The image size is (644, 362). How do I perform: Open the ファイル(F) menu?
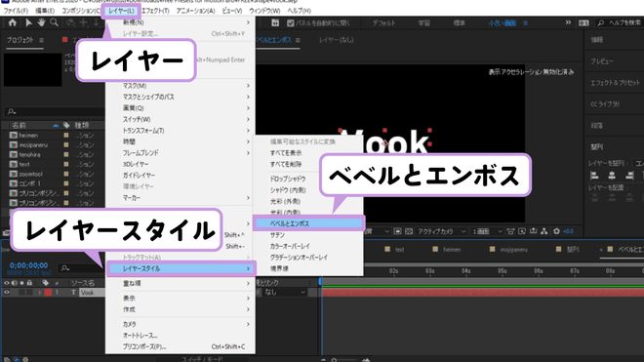tap(16, 11)
